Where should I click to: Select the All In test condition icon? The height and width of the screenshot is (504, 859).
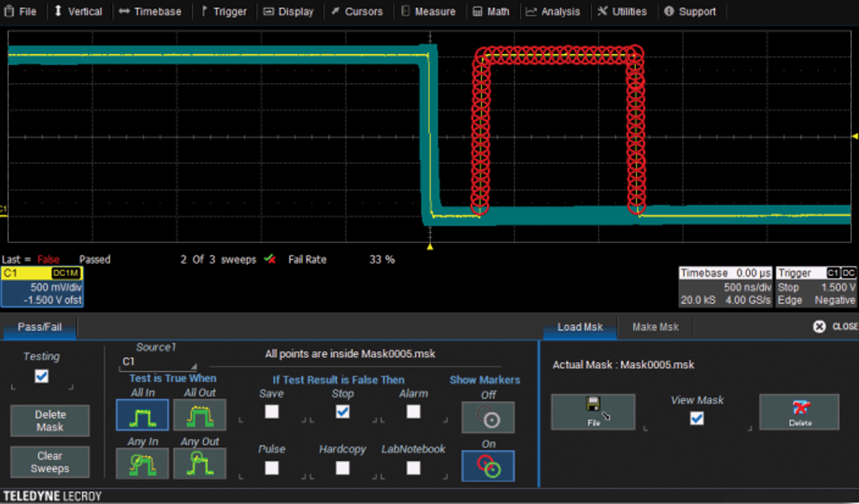(x=142, y=415)
